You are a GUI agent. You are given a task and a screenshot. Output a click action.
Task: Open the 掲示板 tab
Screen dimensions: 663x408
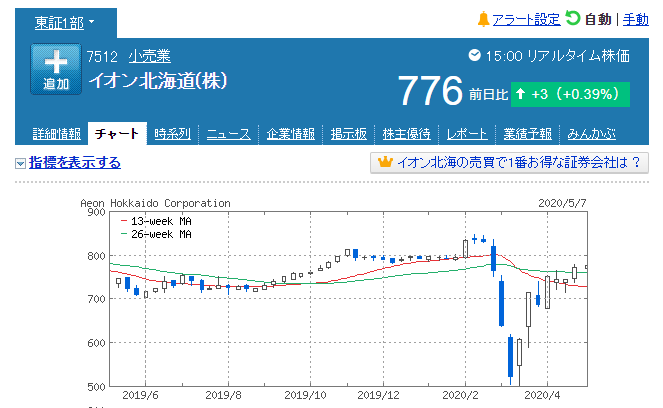coord(349,134)
